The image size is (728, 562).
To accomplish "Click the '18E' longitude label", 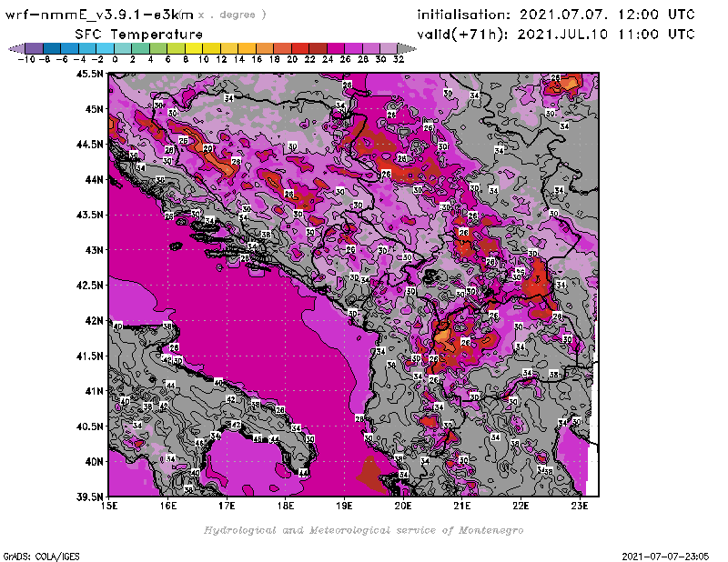I will 286,506.
